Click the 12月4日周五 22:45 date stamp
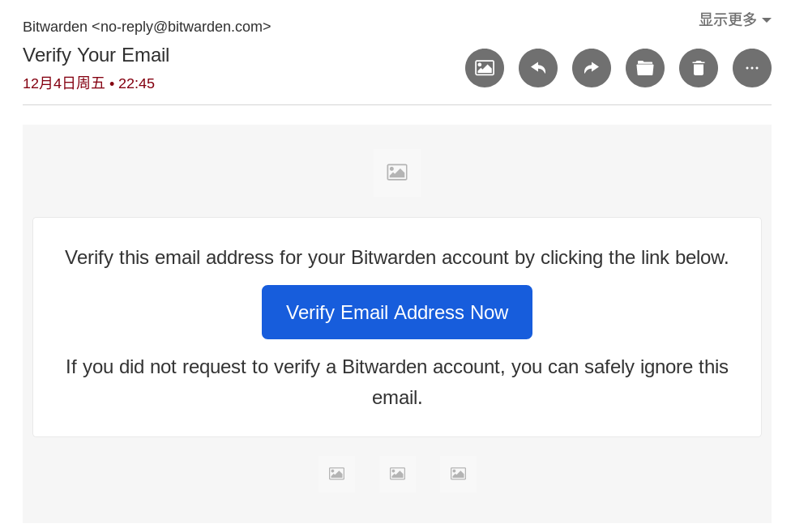The height and width of the screenshot is (532, 791). click(x=88, y=83)
